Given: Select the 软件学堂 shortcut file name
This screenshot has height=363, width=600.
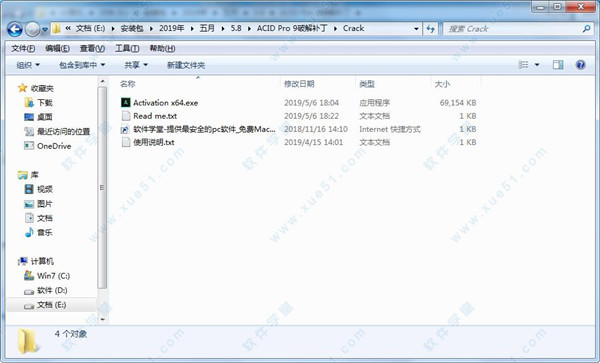Looking at the screenshot, I should click(x=204, y=129).
